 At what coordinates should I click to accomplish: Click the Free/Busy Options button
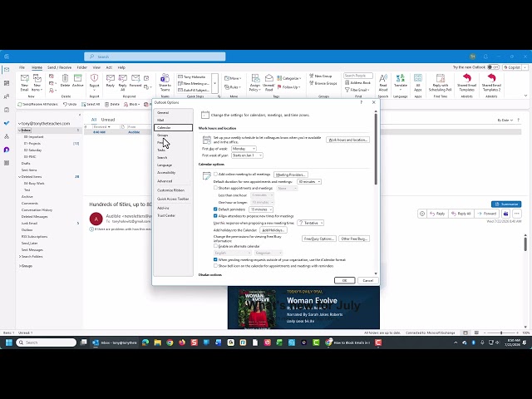319,239
